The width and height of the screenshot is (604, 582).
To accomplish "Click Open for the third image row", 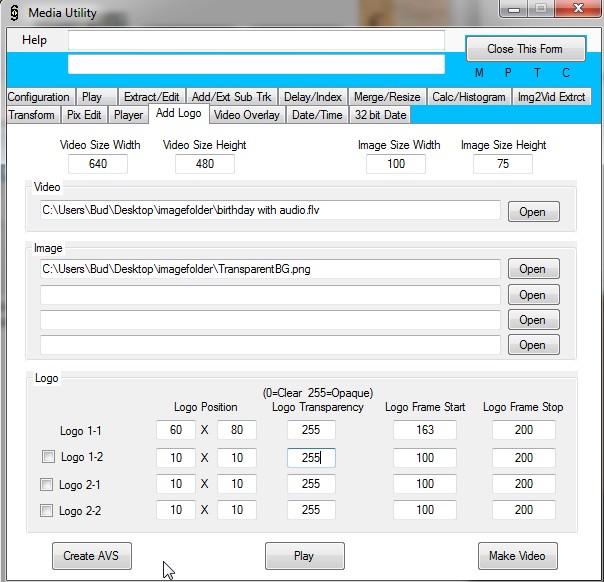I will coord(534,320).
